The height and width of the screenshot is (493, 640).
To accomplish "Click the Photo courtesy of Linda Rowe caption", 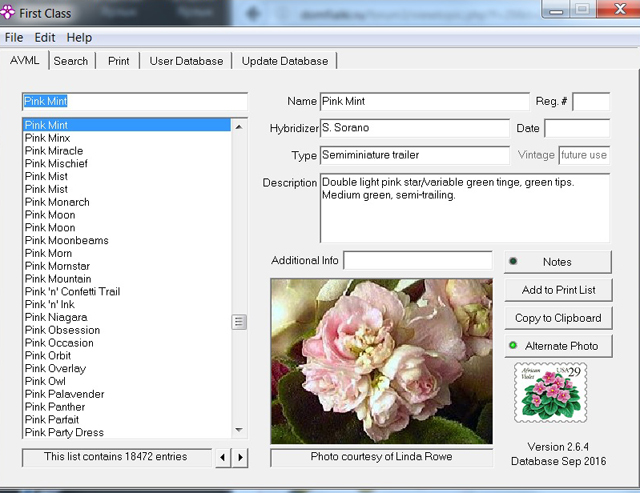I will pos(381,456).
